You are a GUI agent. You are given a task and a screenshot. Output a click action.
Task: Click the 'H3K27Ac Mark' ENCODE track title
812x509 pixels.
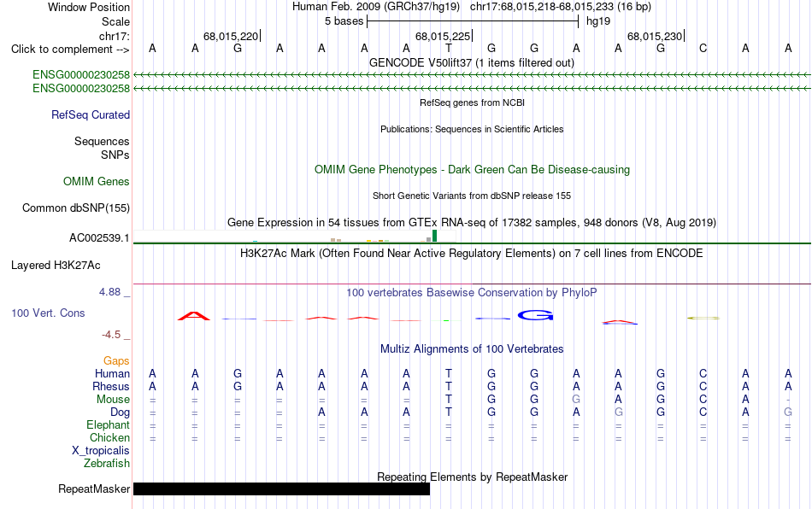(472, 253)
